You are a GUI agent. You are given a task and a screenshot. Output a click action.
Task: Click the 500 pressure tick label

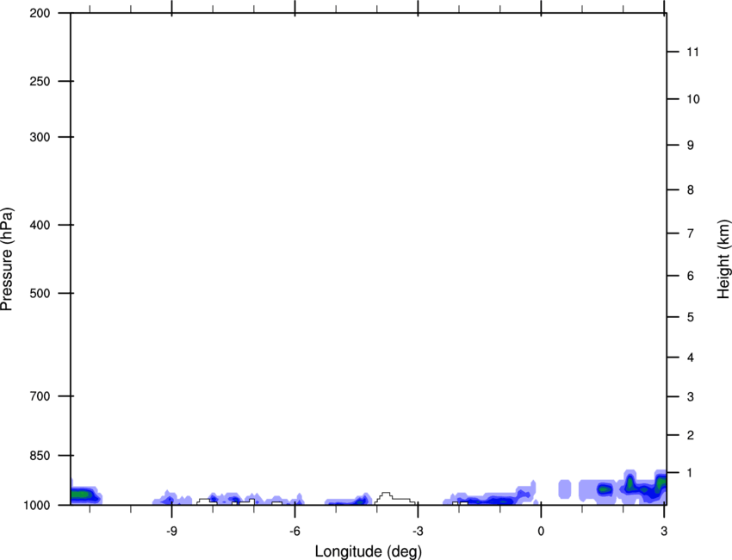tap(40, 293)
